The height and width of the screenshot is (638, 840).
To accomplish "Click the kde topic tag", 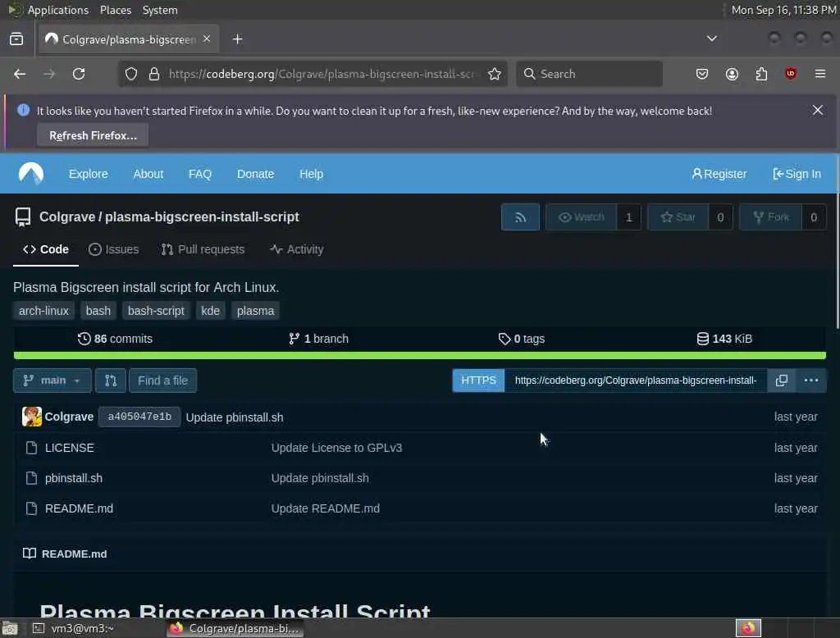I will [x=211, y=311].
